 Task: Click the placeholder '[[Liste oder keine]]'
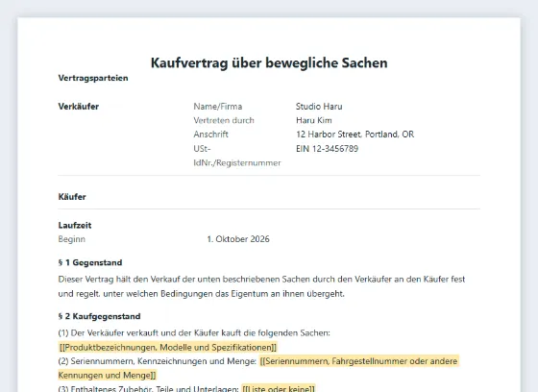tap(279, 388)
